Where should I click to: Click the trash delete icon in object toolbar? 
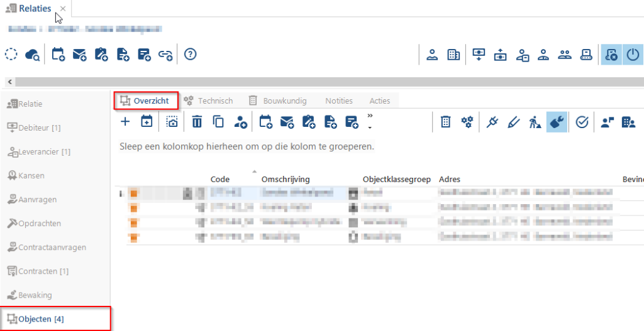tap(197, 122)
